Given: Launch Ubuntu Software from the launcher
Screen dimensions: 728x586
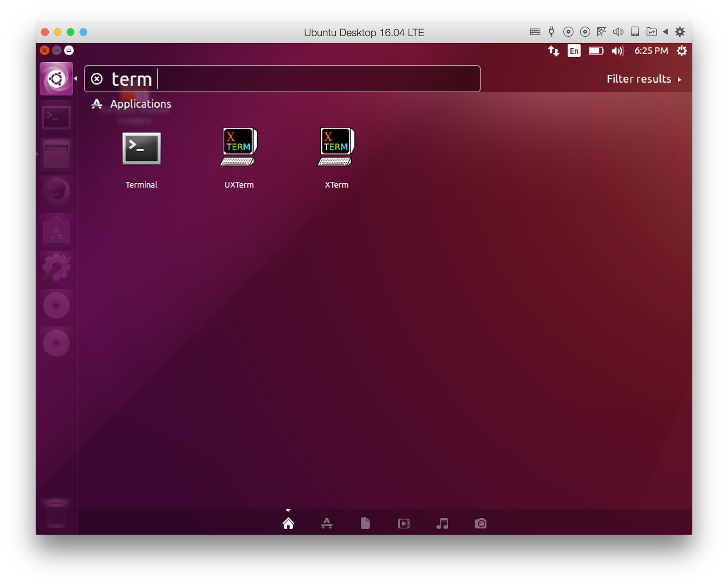Looking at the screenshot, I should point(56,230).
